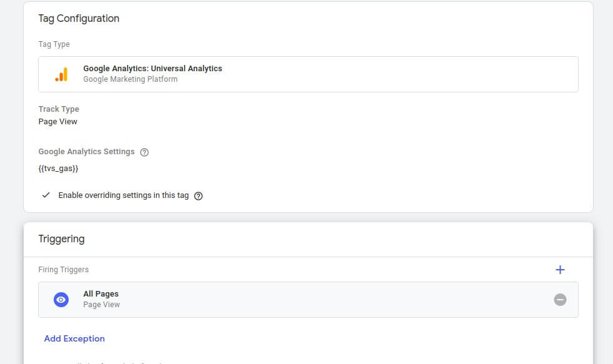Add a new firing trigger with plus icon

tap(560, 270)
